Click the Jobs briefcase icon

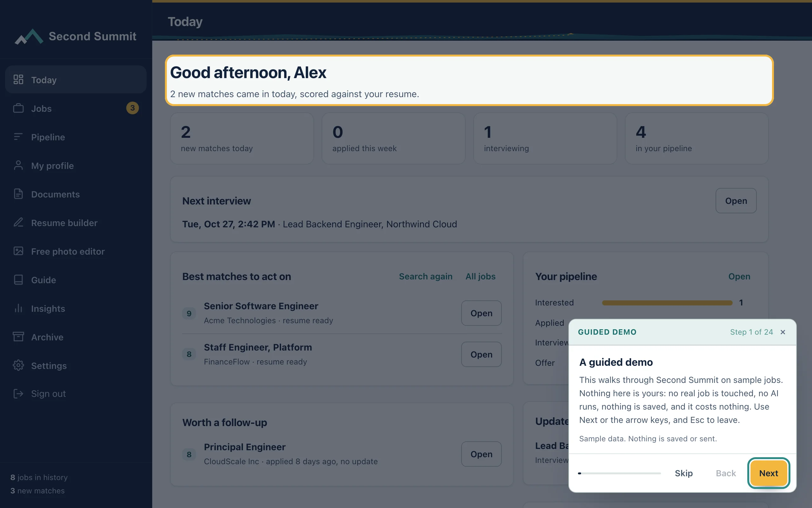coord(18,108)
